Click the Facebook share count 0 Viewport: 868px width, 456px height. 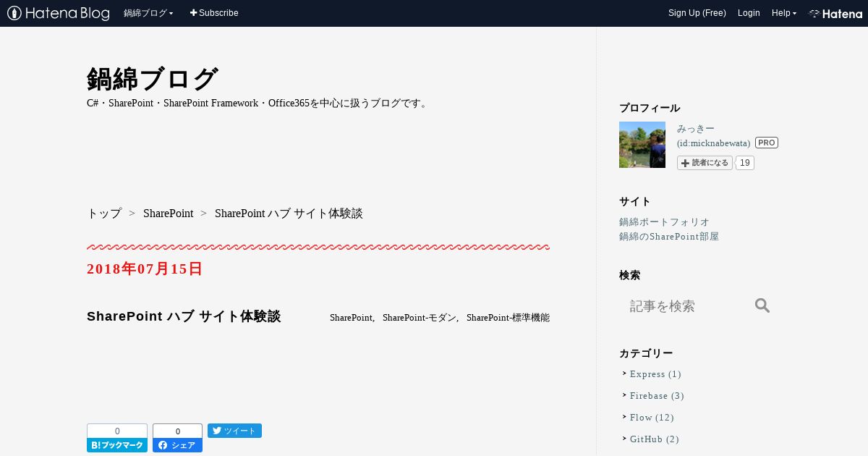pyautogui.click(x=177, y=431)
